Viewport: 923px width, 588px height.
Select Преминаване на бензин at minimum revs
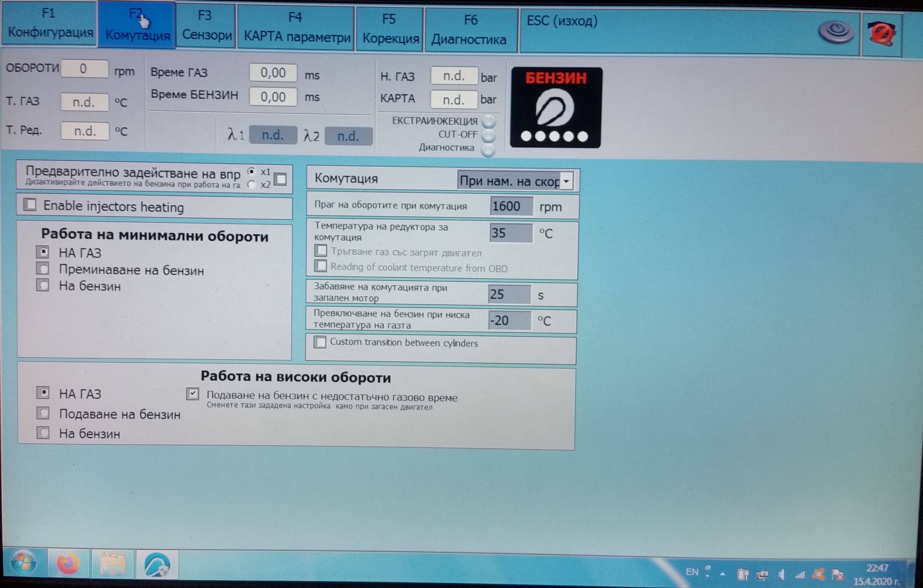pyautogui.click(x=43, y=269)
